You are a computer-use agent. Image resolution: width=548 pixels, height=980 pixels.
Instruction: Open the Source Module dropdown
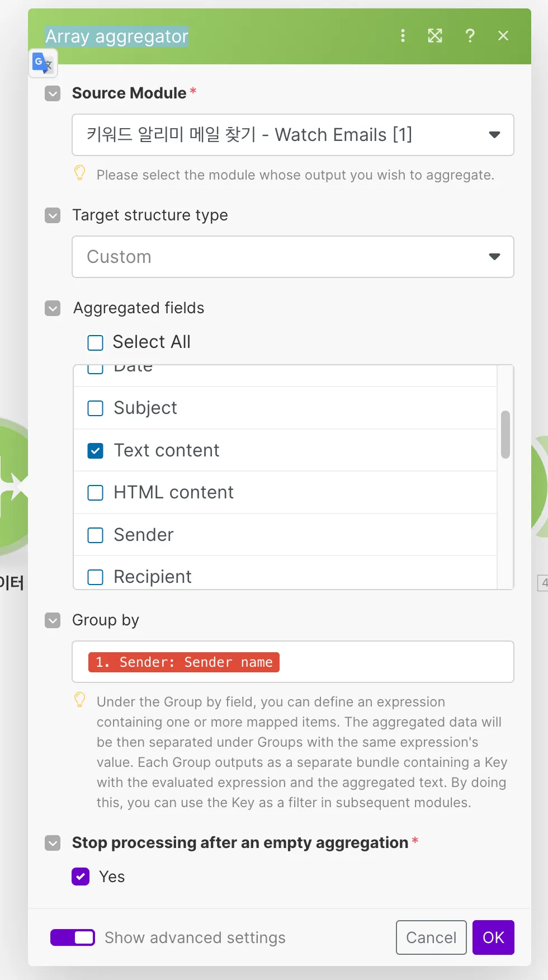pos(292,135)
